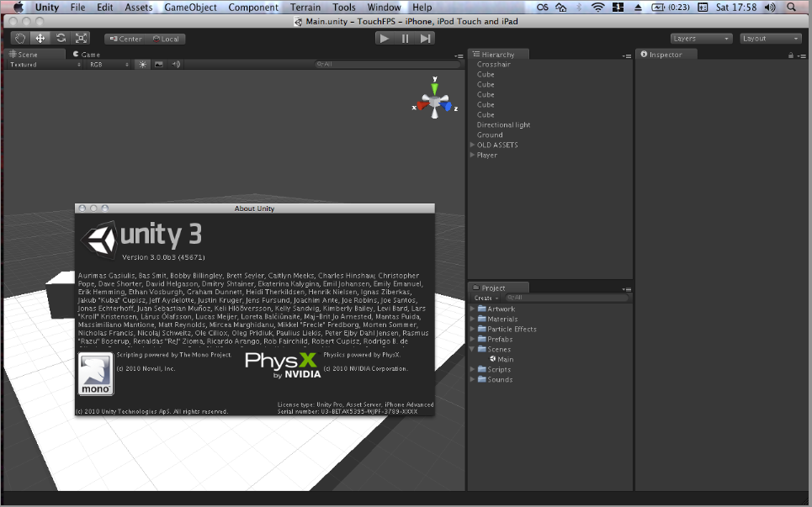
Task: Expand the Player object in Hierarchy
Action: (x=471, y=155)
